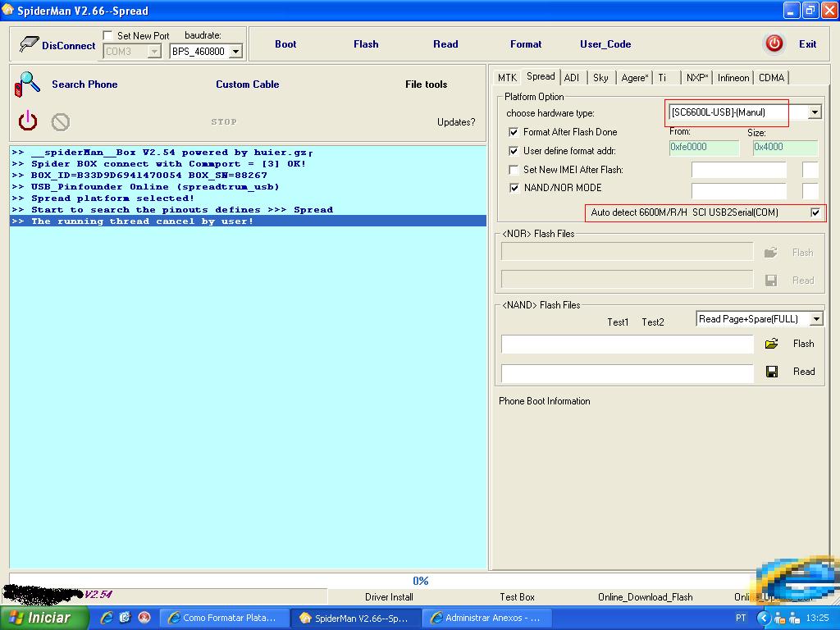Screen dimensions: 840x630
Task: Click the red Exit power icon
Action: [x=774, y=43]
